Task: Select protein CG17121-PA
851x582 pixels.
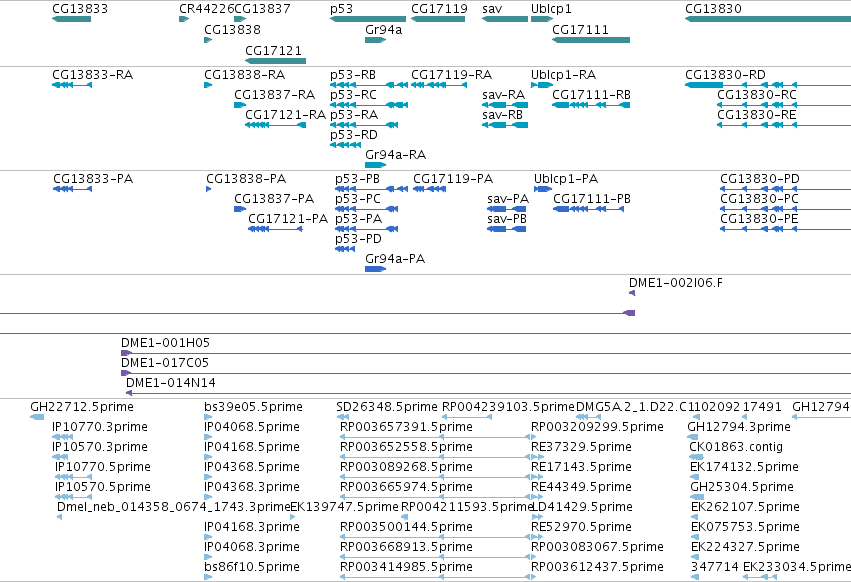Action: click(x=275, y=229)
